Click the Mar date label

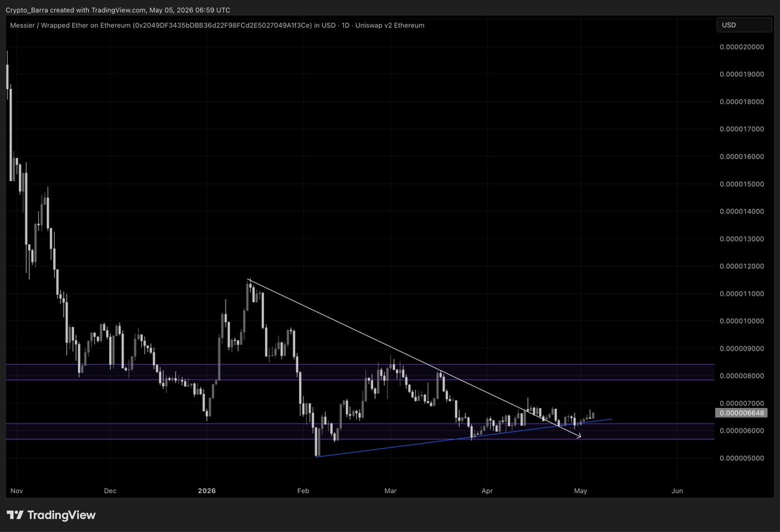[x=389, y=491]
